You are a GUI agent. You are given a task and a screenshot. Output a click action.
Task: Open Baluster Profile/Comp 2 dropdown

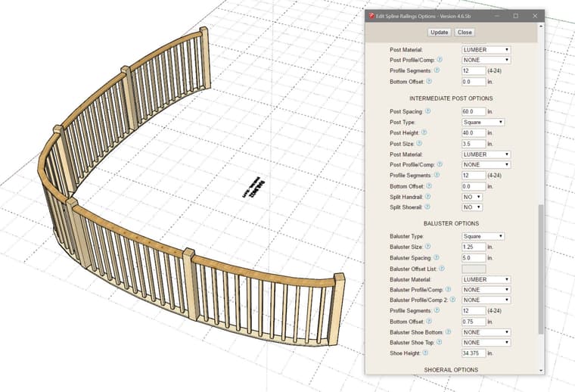pyautogui.click(x=486, y=300)
